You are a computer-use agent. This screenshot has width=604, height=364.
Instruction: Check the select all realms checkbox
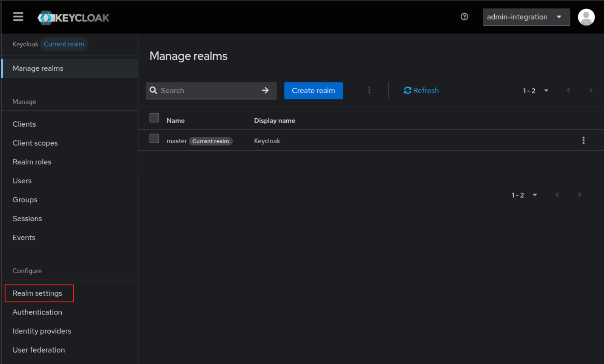point(154,118)
